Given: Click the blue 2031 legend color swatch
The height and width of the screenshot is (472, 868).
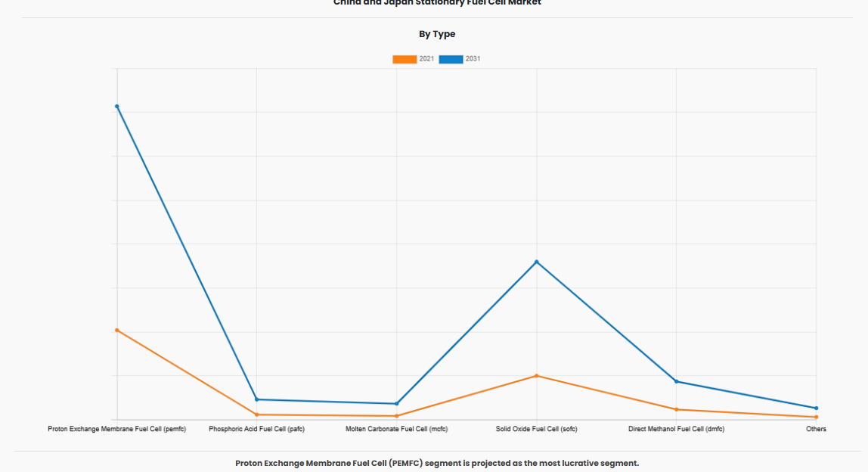Looking at the screenshot, I should tap(451, 59).
